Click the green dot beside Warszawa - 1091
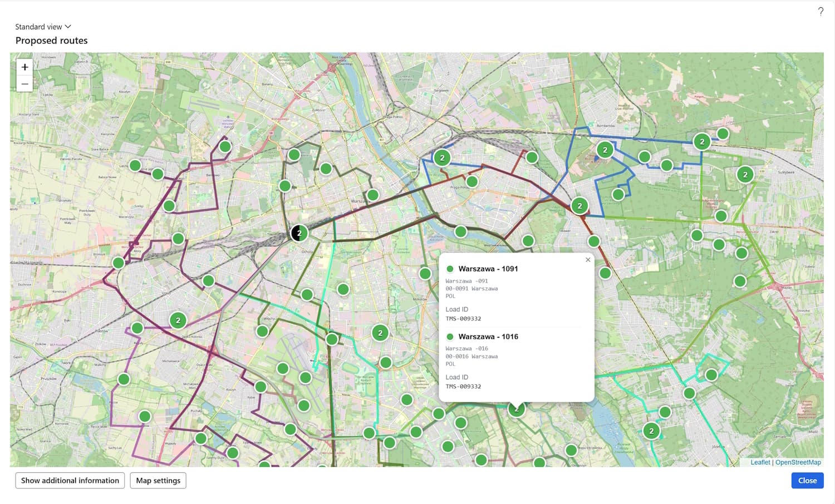 coord(450,269)
